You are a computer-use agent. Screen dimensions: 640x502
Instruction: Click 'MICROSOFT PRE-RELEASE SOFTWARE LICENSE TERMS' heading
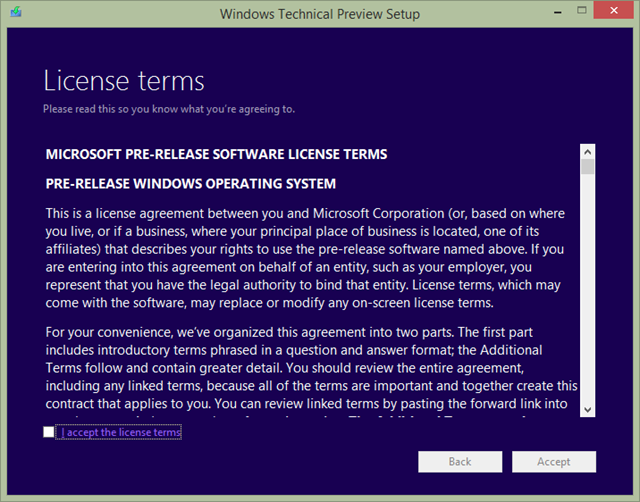pos(216,154)
